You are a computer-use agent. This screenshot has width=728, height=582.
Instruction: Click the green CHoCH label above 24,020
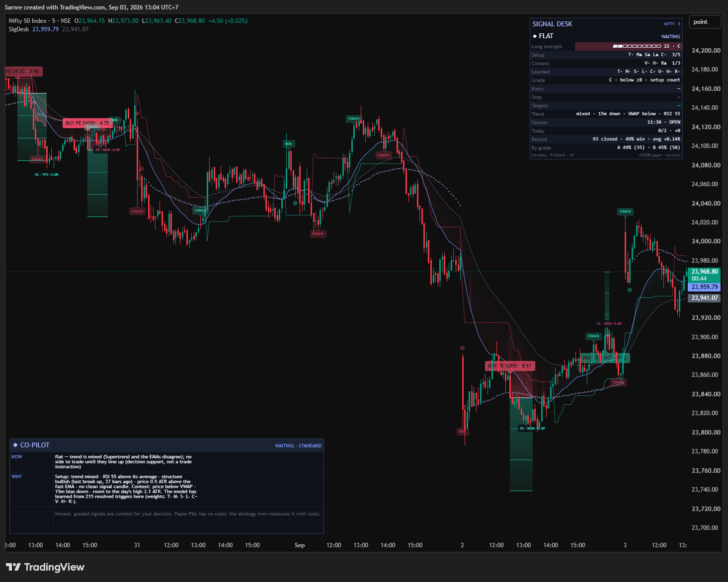click(625, 212)
